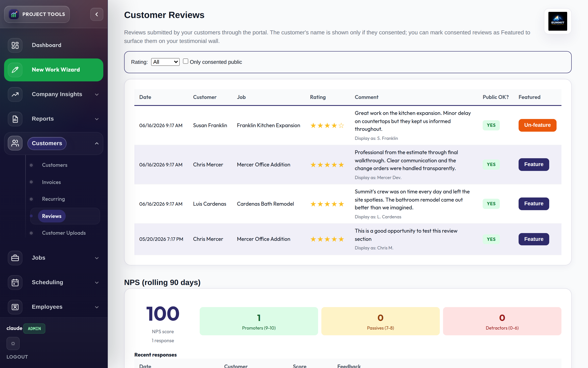This screenshot has width=588, height=368.
Task: Expand the Reports section chevron
Action: tap(97, 119)
